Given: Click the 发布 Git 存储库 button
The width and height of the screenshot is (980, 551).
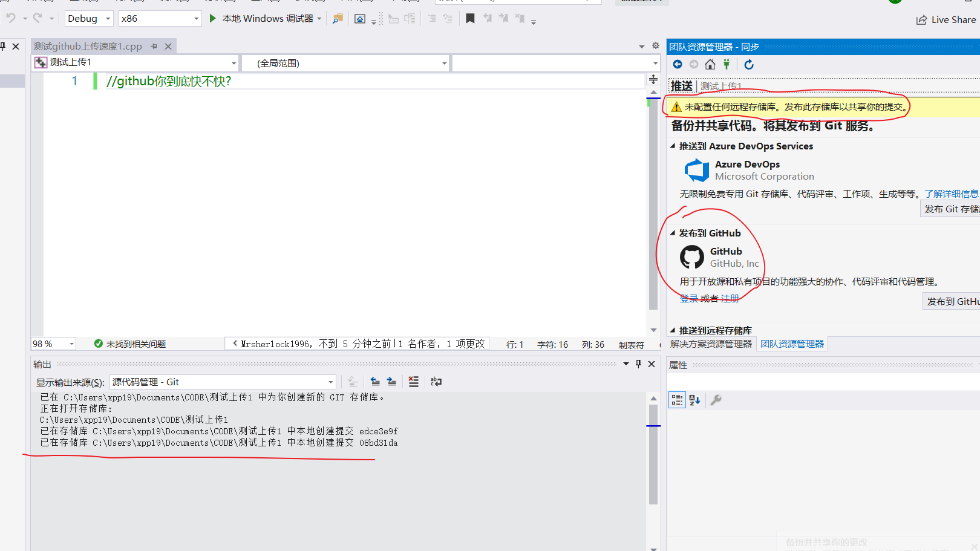Looking at the screenshot, I should 950,209.
